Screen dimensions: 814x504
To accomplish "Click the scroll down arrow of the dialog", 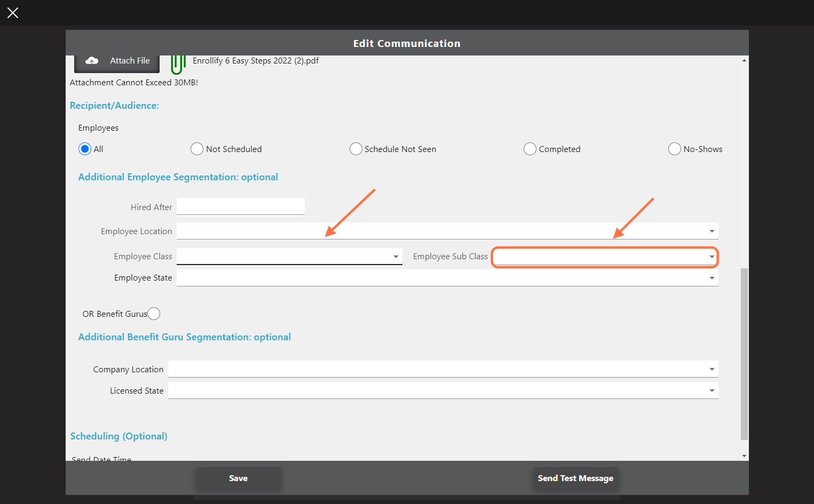I will [x=744, y=456].
